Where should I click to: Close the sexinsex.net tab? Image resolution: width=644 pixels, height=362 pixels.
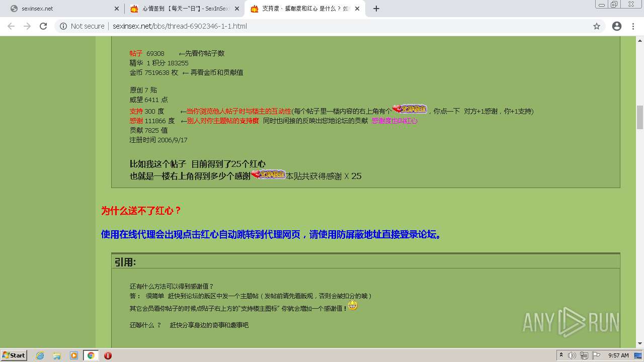coord(116,9)
